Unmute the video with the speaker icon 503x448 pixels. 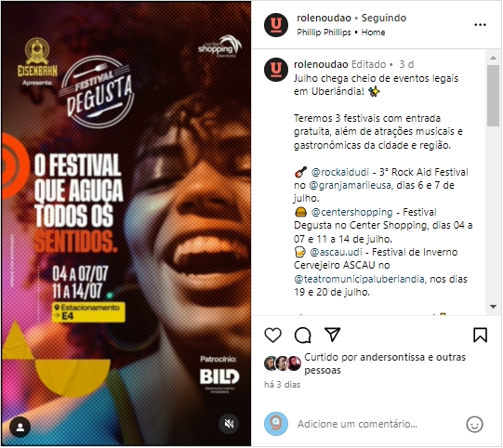pyautogui.click(x=229, y=424)
